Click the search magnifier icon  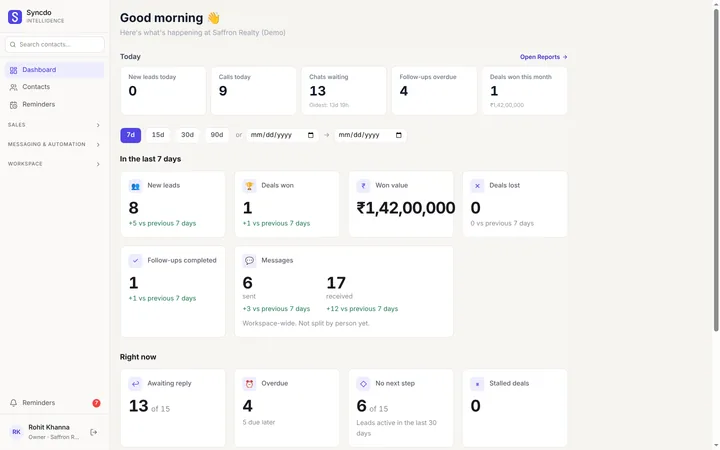click(13, 45)
